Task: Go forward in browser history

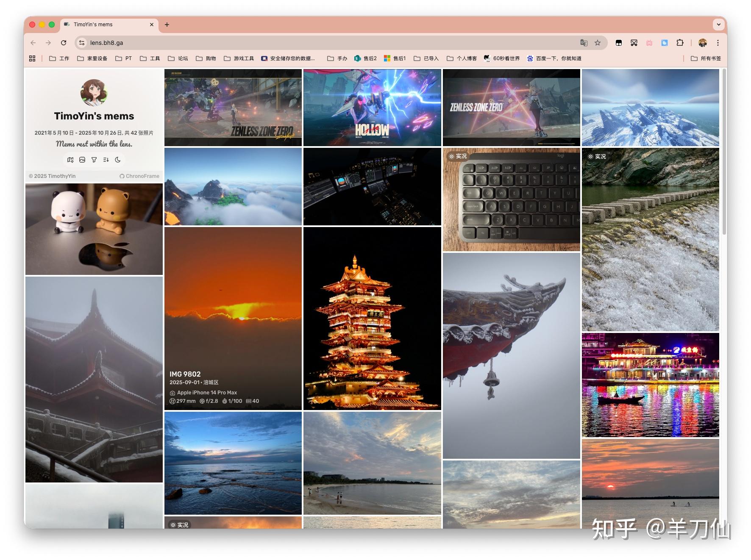Action: coord(48,43)
